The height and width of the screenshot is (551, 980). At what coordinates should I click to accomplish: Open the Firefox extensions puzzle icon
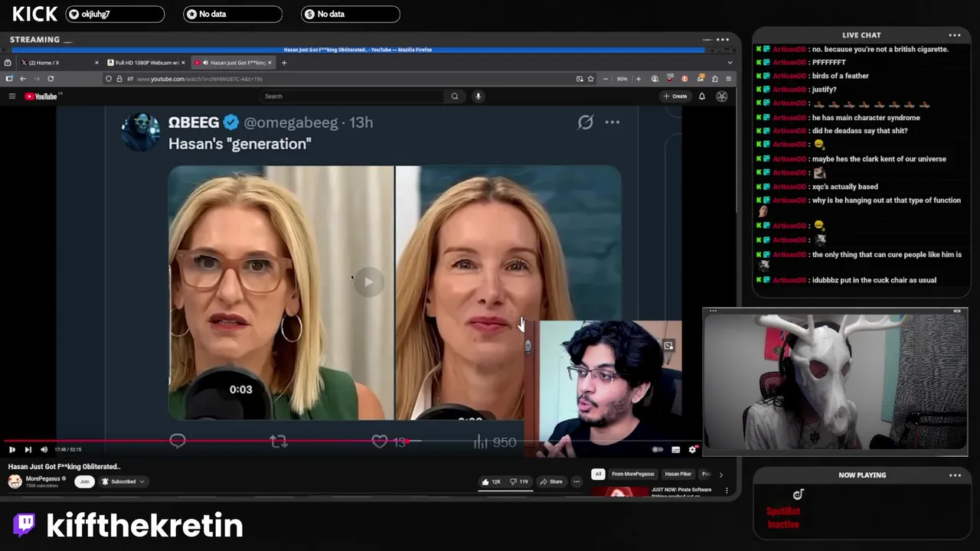point(714,79)
